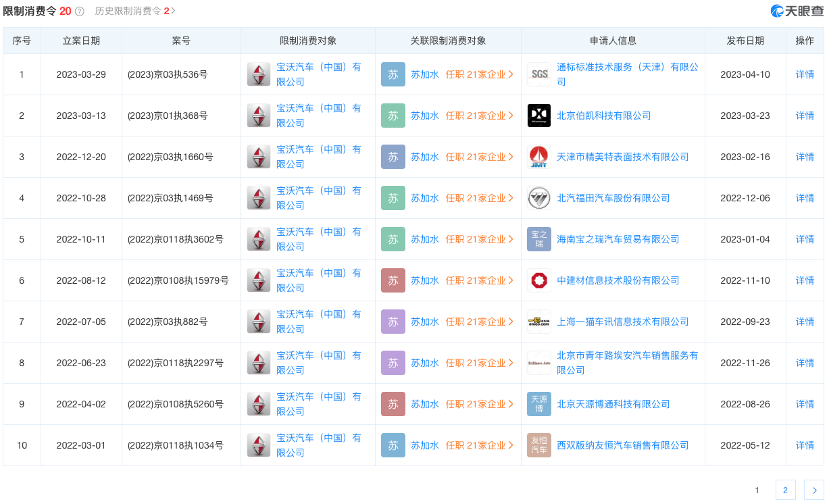Open 详情 for case (2022)京03执1660号

point(805,157)
